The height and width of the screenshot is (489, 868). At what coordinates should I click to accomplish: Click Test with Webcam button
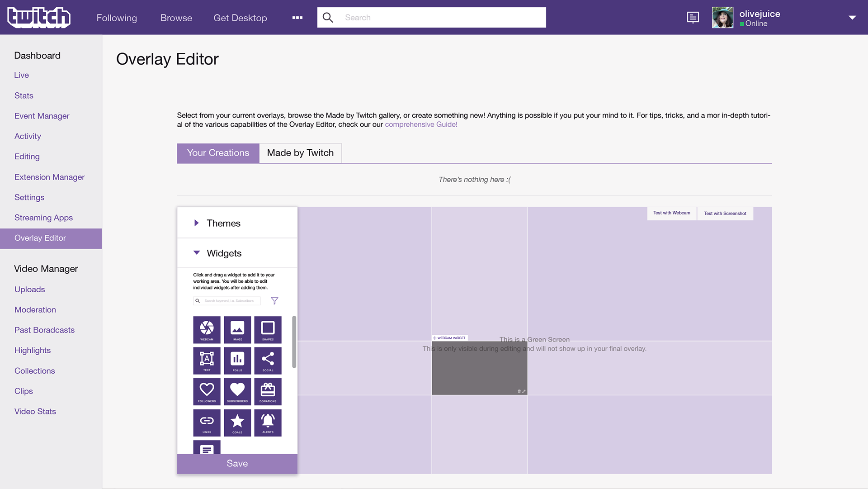(672, 213)
